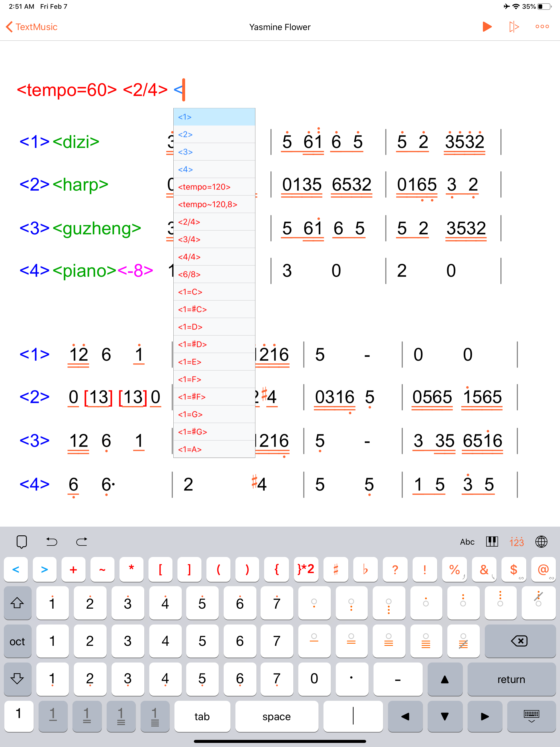
Task: Tap the vertical barline key
Action: 353,717
